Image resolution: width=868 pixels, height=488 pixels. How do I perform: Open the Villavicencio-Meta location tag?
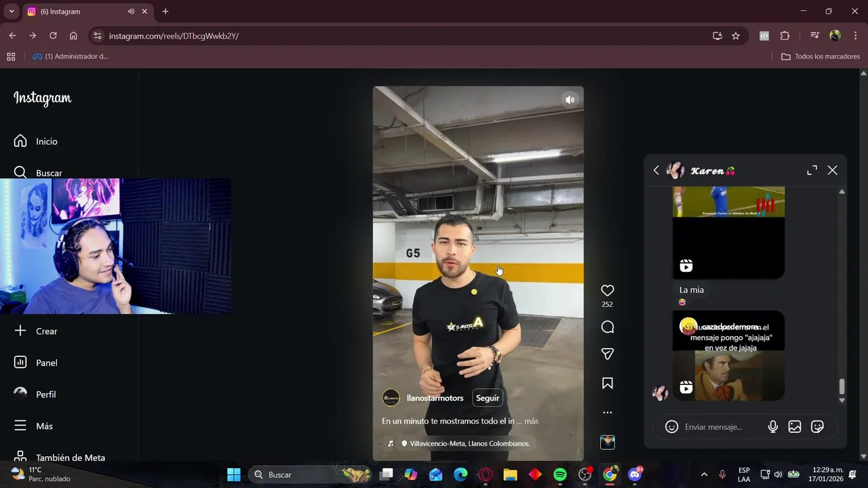465,444
